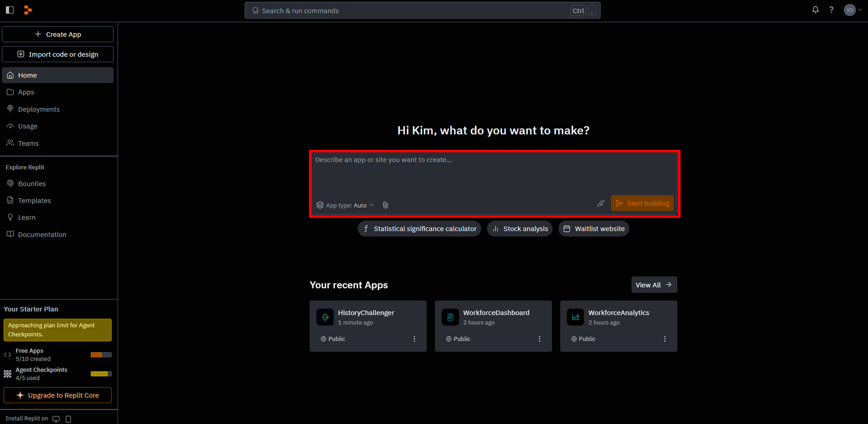Screen dimensions: 868x424
Task: Click the Approaching plan limit warning banner
Action: pos(58,330)
